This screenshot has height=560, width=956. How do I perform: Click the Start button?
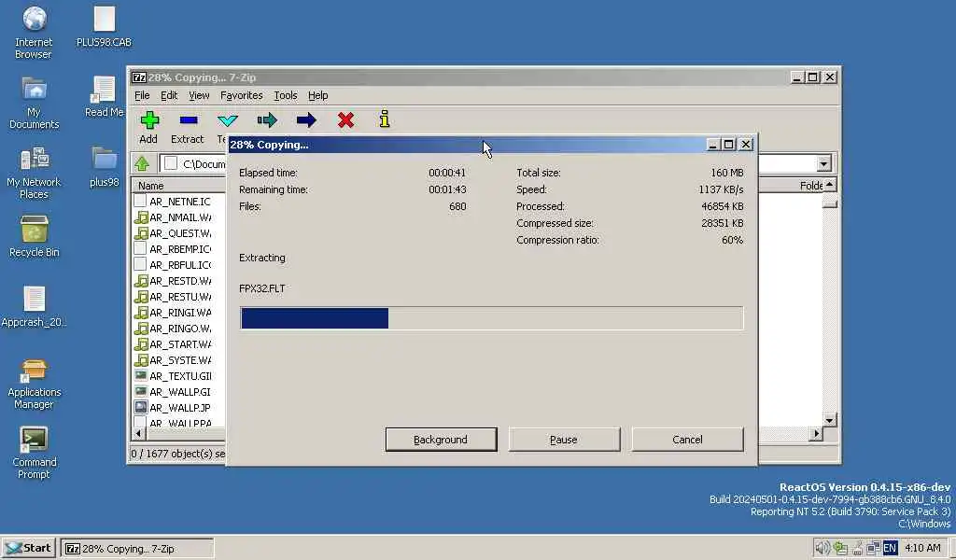click(x=28, y=548)
